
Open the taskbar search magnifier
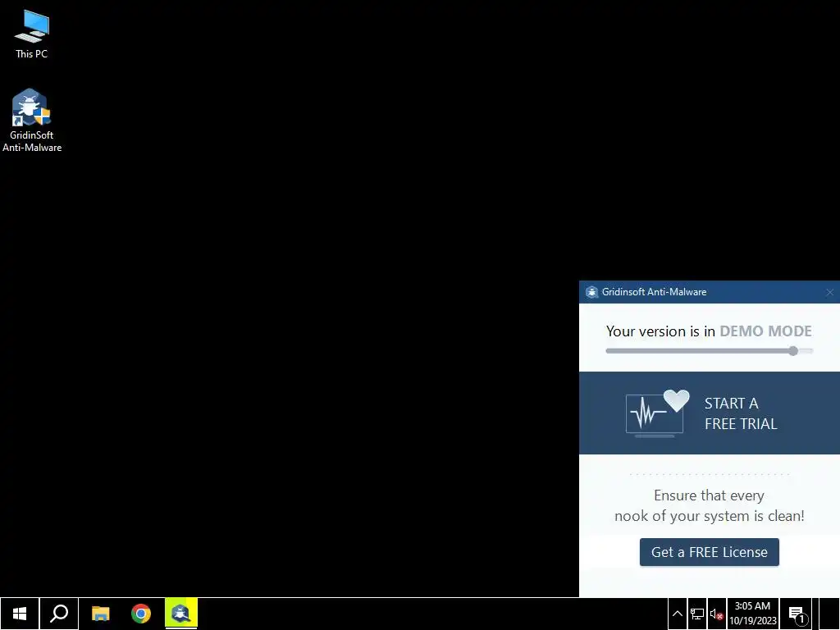[59, 614]
